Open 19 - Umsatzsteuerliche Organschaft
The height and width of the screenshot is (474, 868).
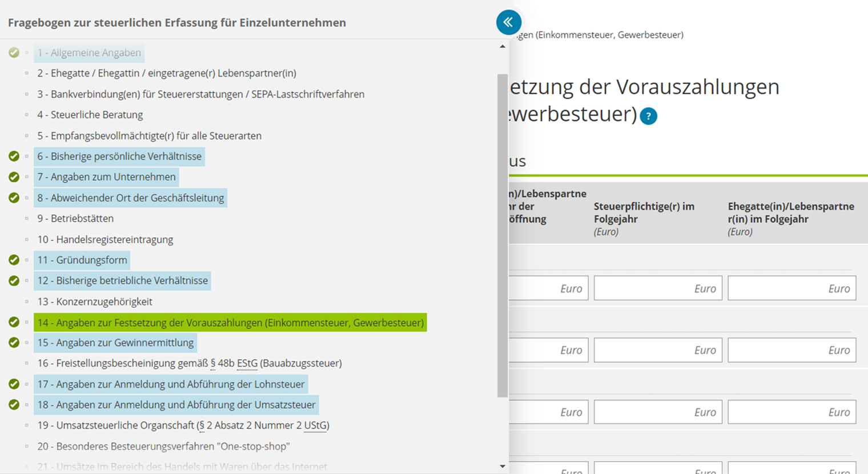183,425
